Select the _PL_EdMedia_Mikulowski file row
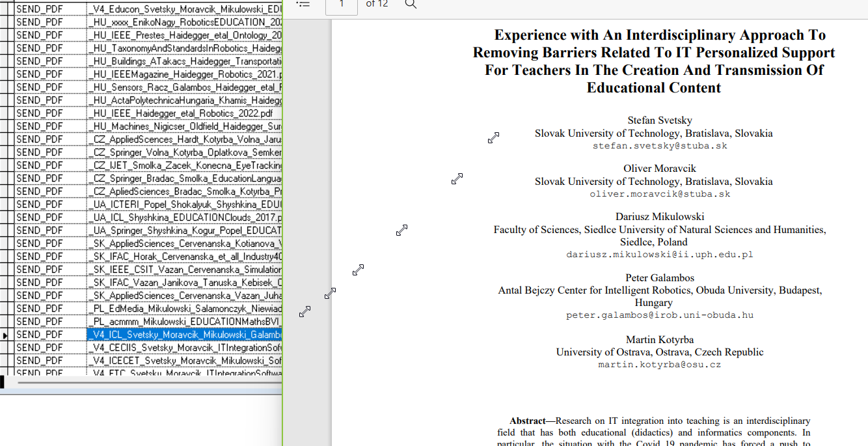 (x=184, y=309)
